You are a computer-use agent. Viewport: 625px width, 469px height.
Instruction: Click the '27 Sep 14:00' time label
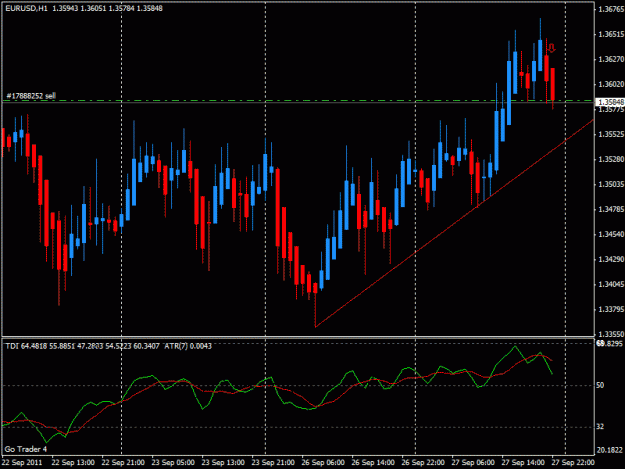click(523, 463)
